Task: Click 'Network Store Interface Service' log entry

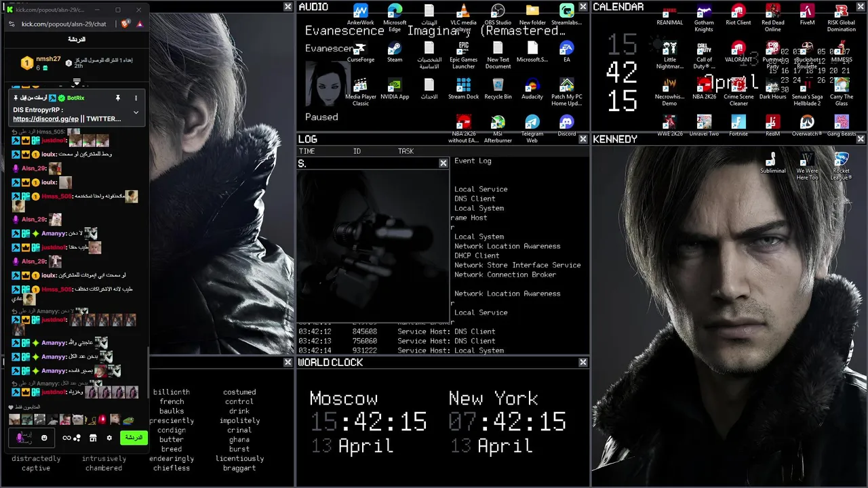Action: (x=517, y=265)
